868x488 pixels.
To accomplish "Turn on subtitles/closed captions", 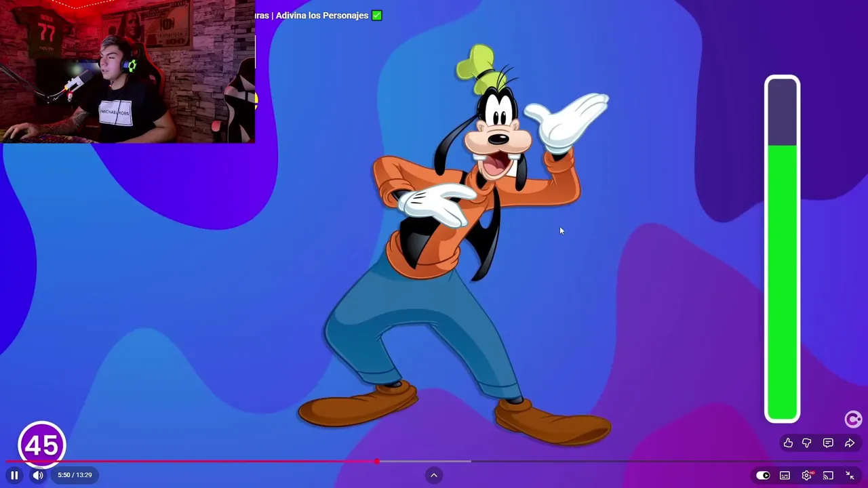I will pyautogui.click(x=785, y=475).
